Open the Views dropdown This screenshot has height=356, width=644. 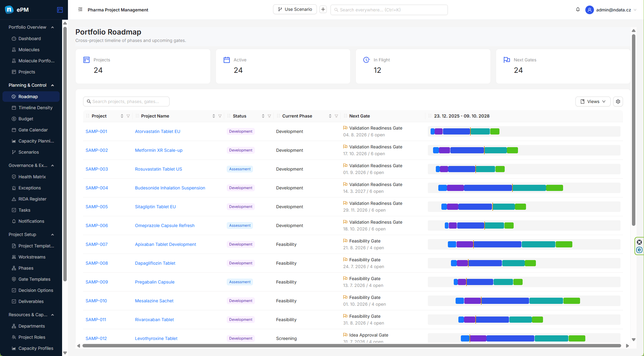[x=593, y=101]
